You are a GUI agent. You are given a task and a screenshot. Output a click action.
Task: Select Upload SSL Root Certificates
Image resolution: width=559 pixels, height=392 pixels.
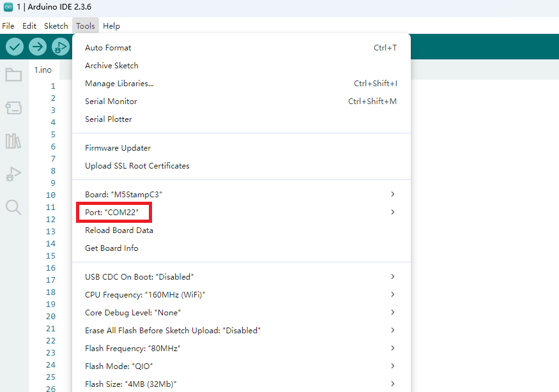[x=241, y=166]
